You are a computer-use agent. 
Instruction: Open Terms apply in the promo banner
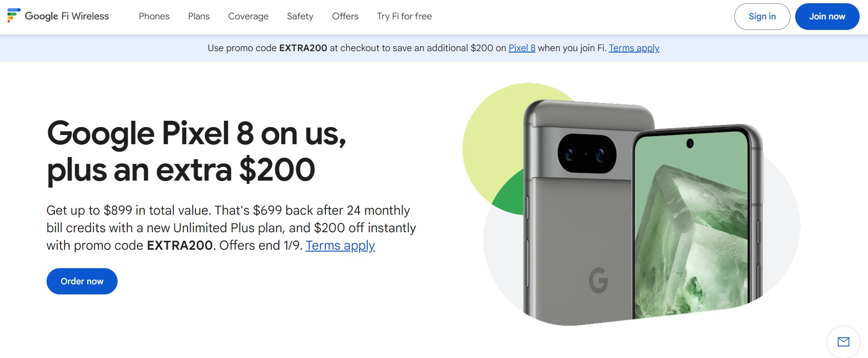point(634,48)
